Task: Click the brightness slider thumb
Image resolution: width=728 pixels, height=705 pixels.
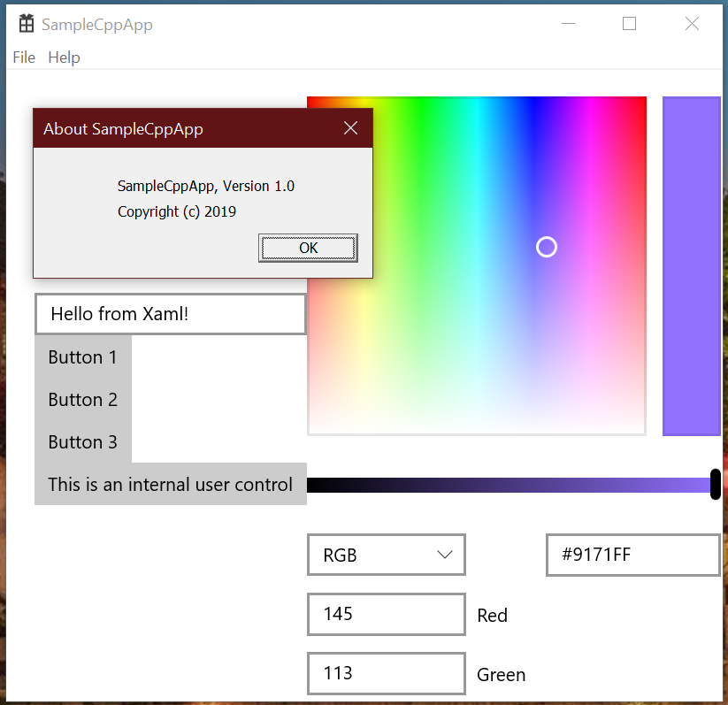Action: [715, 485]
